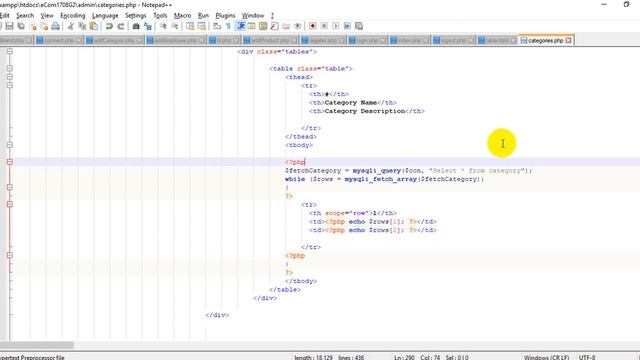Open the Language menu

pyautogui.click(x=105, y=16)
